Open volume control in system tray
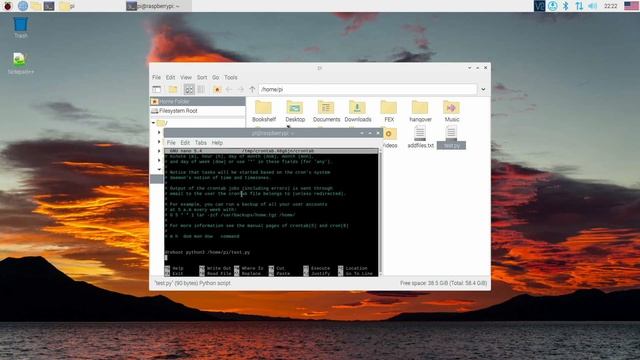The height and width of the screenshot is (360, 640). coord(592,6)
